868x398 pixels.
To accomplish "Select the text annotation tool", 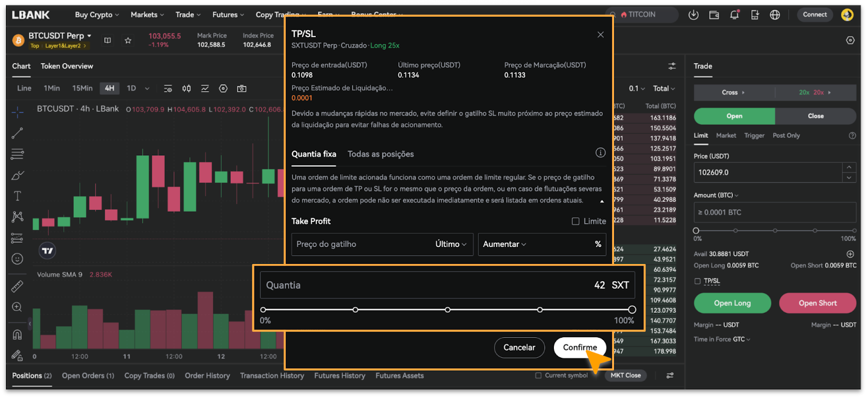I will pos(17,196).
